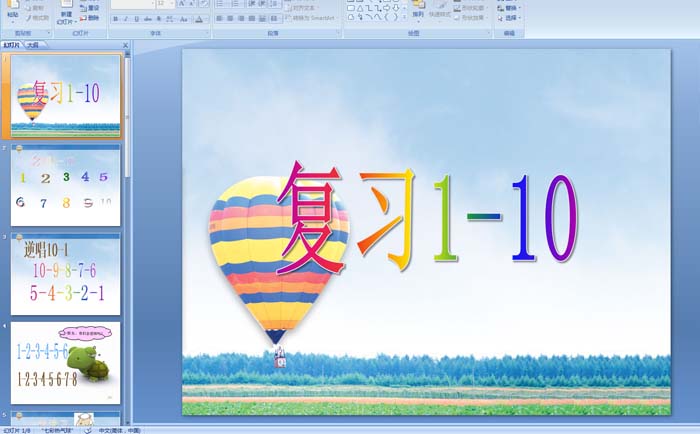Click the Convert to SmartArt button

[x=310, y=18]
